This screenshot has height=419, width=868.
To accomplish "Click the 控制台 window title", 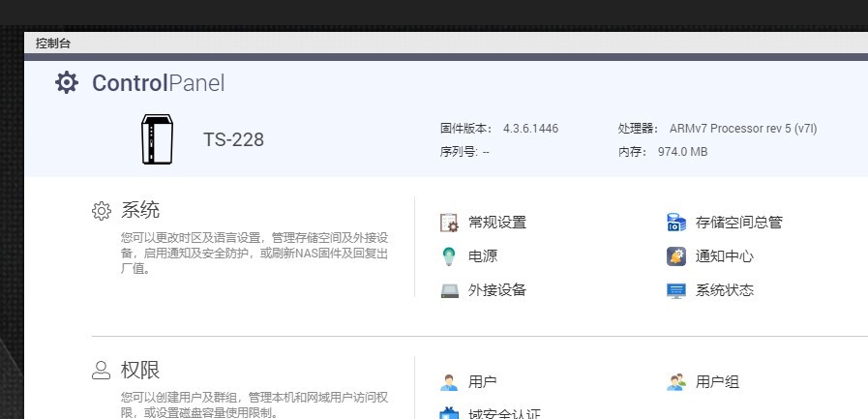I will (53, 43).
